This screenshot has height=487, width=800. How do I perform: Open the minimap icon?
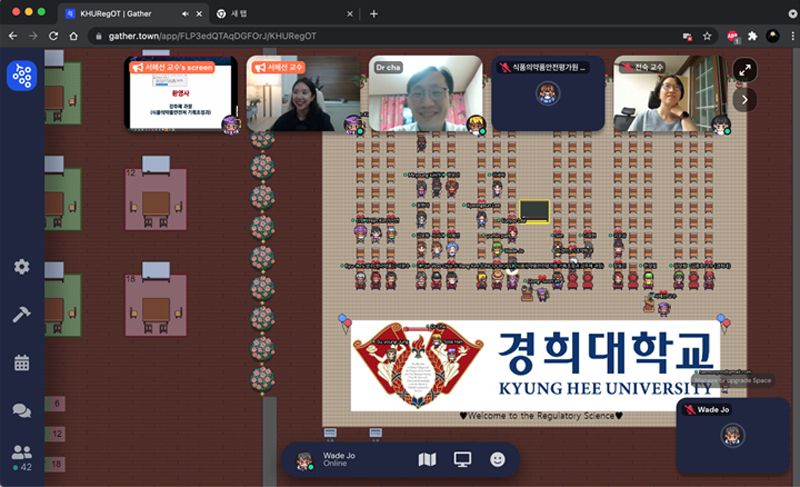tap(427, 459)
